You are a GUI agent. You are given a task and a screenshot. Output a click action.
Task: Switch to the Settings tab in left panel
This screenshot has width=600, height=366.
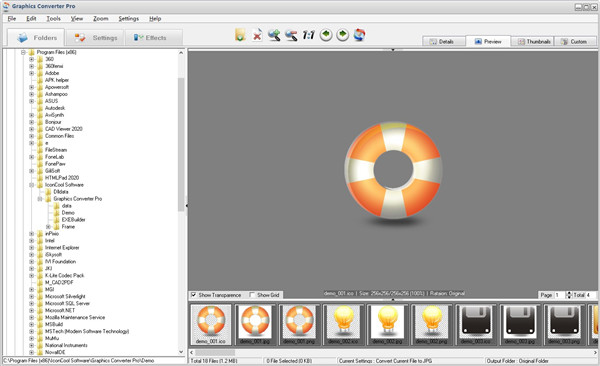[x=95, y=38]
